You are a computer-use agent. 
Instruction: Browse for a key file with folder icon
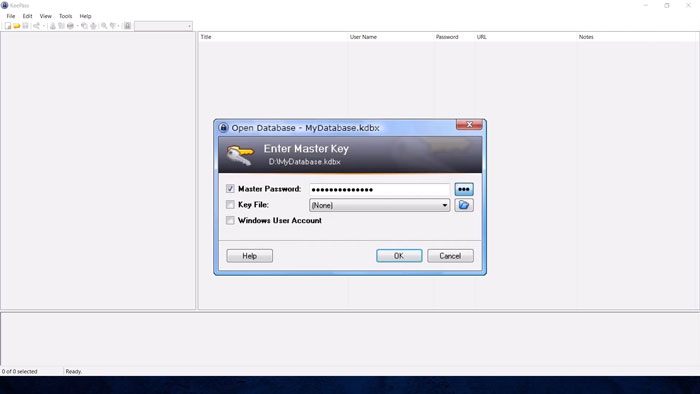(464, 205)
